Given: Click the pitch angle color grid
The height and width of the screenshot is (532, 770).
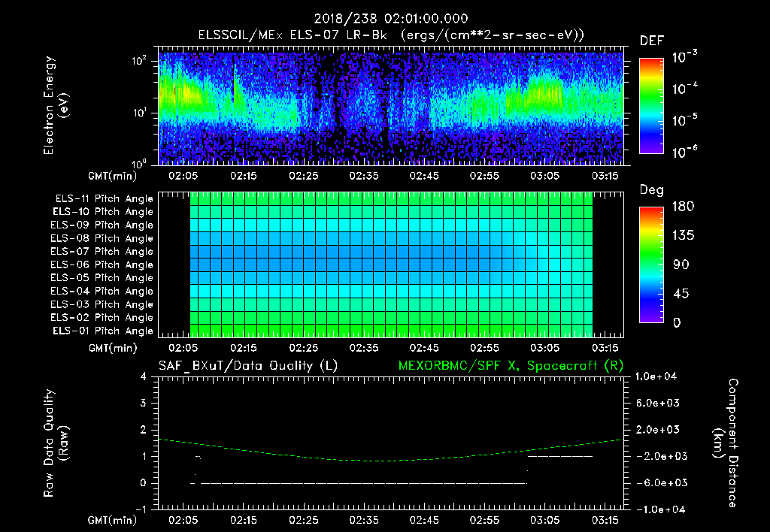Looking at the screenshot, I should point(391,264).
